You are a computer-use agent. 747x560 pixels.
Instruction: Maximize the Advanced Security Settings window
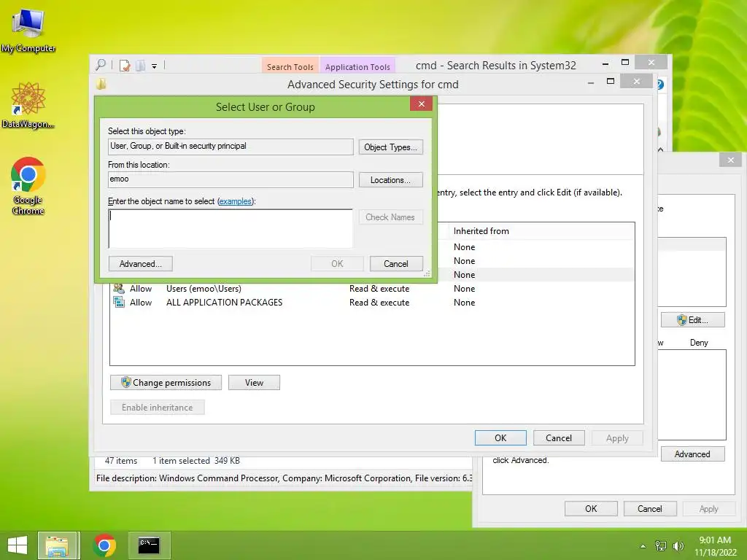click(x=611, y=82)
